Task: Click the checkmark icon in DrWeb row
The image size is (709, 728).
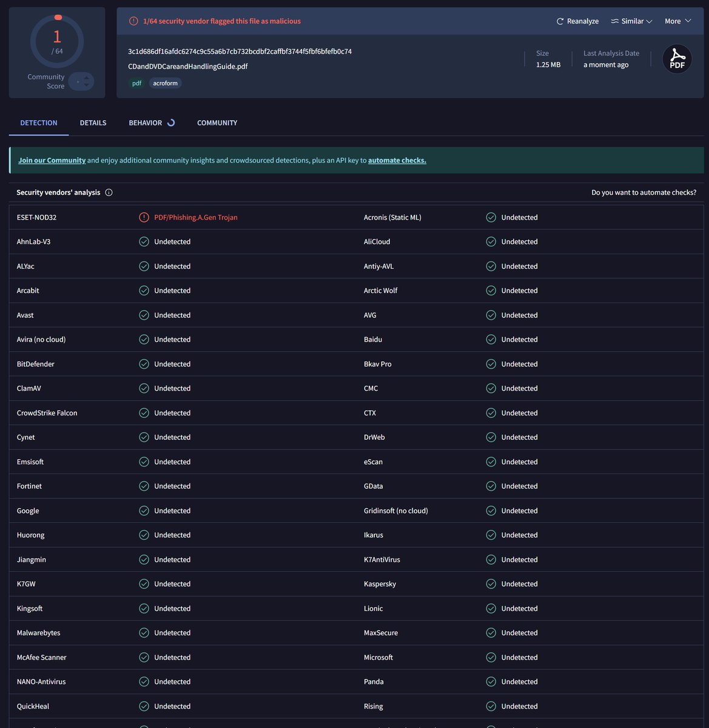Action: click(x=491, y=437)
